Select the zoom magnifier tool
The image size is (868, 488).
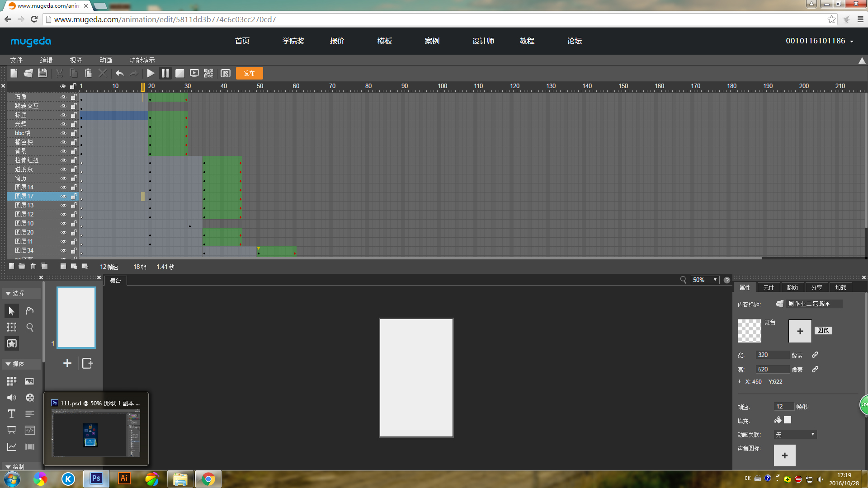pos(30,327)
